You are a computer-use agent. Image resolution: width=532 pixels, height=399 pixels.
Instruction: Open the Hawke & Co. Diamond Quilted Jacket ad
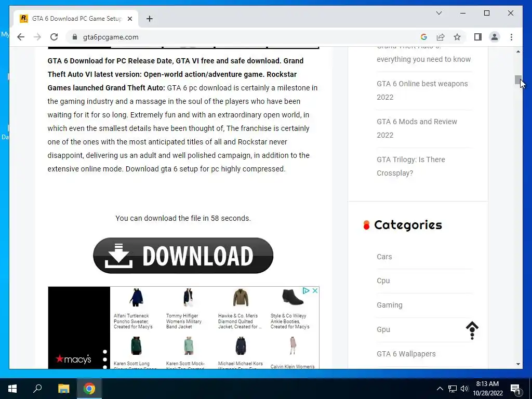tap(240, 309)
